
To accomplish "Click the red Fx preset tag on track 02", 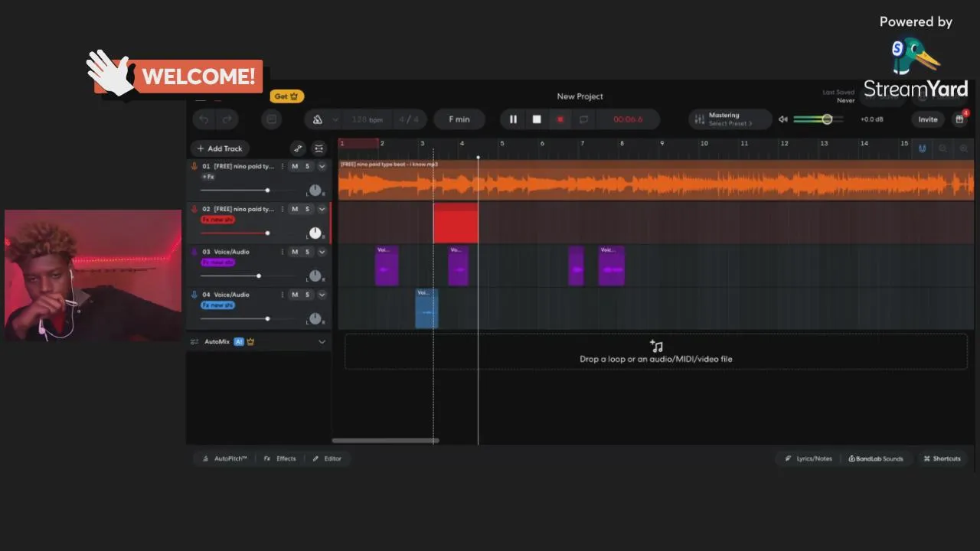I will [x=217, y=220].
